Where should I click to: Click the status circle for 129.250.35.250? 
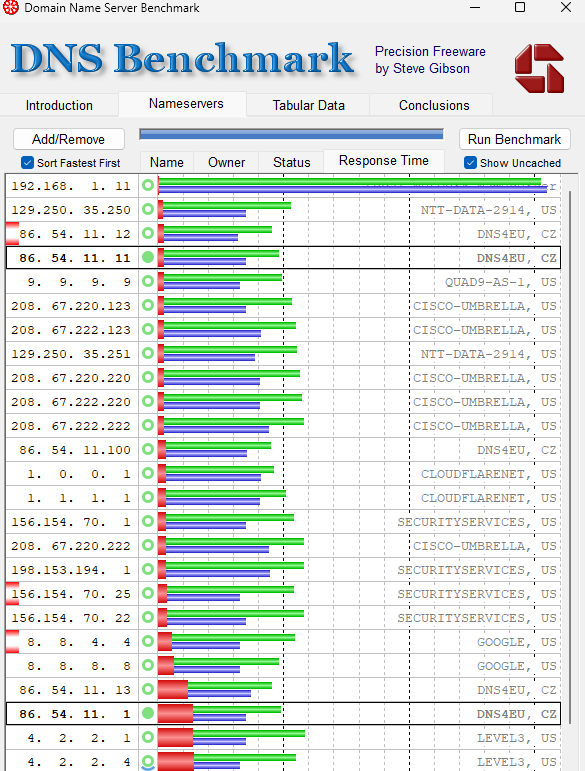pos(148,209)
